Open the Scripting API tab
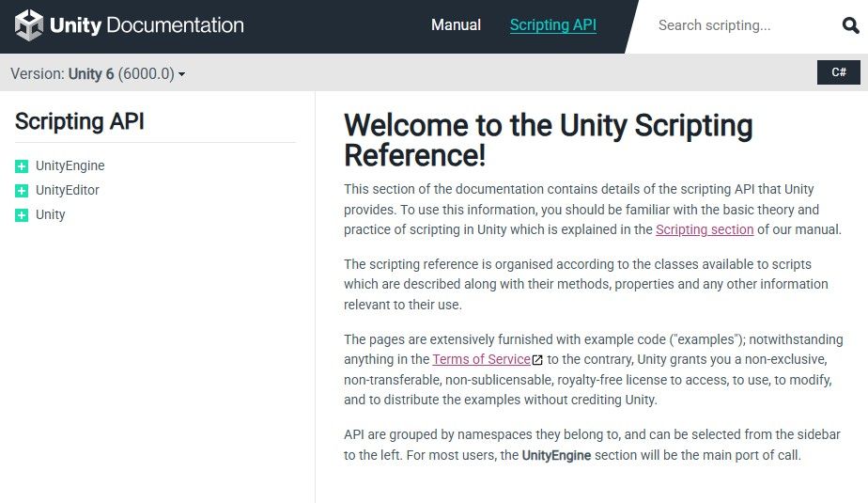Image resolution: width=868 pixels, height=503 pixels. pos(553,25)
